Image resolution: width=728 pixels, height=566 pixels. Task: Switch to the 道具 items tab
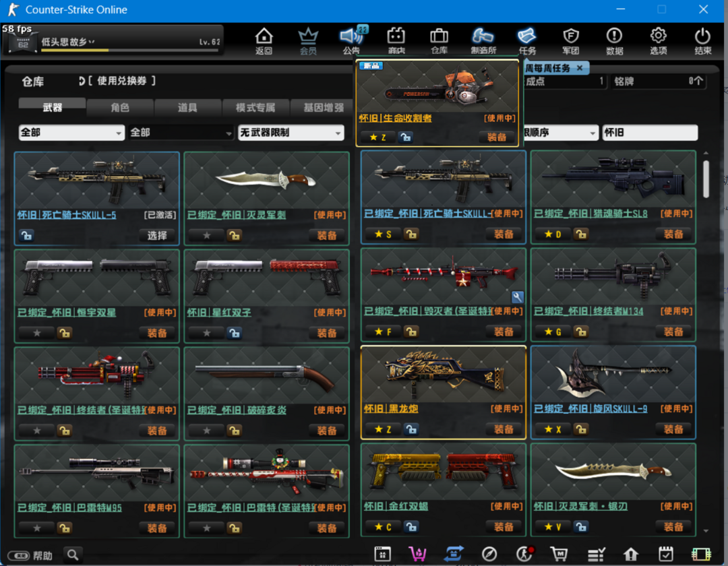click(187, 107)
